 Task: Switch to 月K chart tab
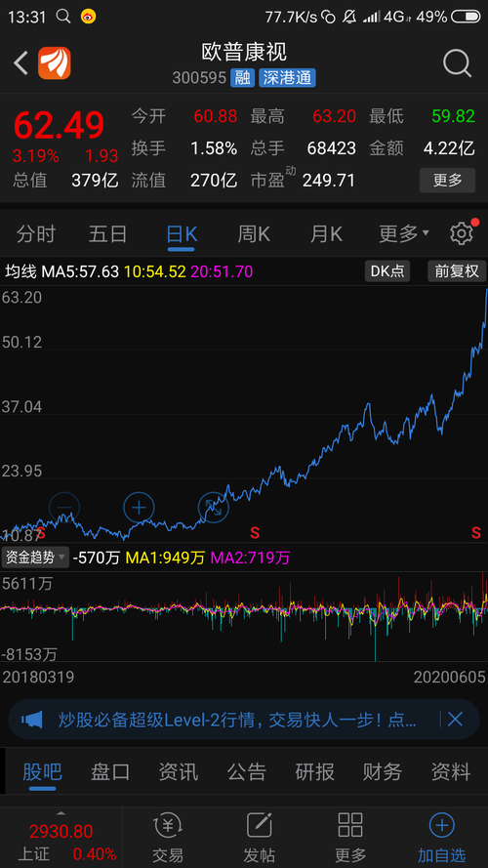[326, 234]
